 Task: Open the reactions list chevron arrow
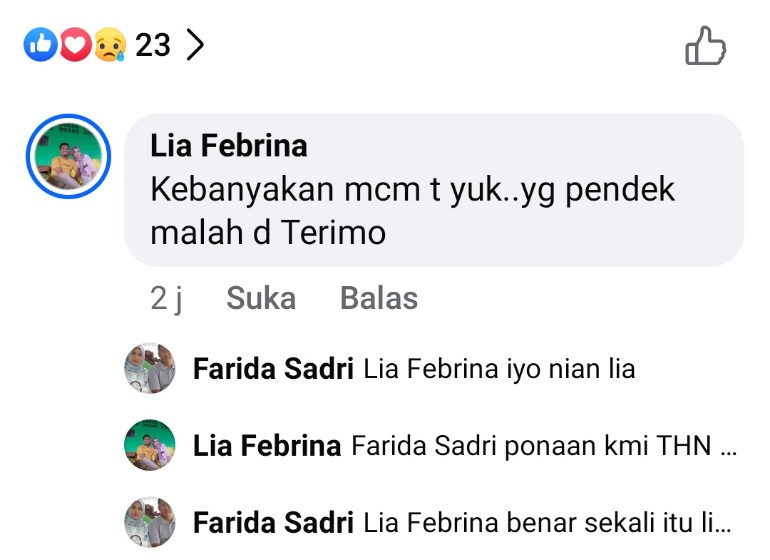pyautogui.click(x=195, y=45)
